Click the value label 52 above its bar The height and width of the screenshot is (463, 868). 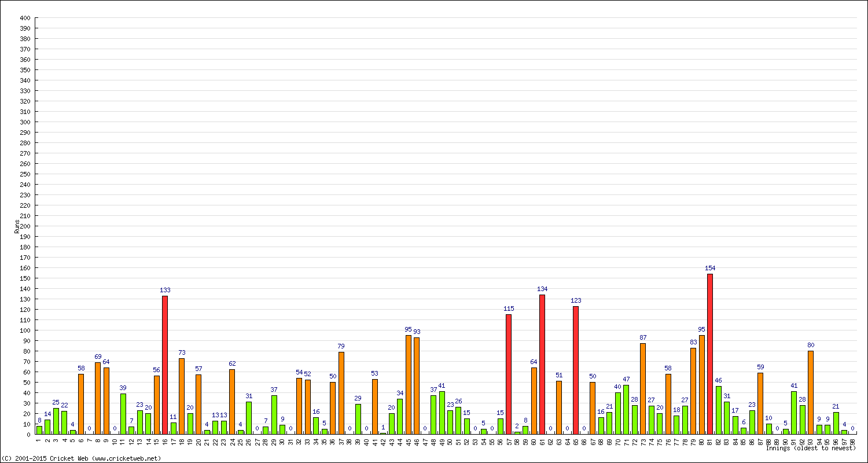click(308, 374)
